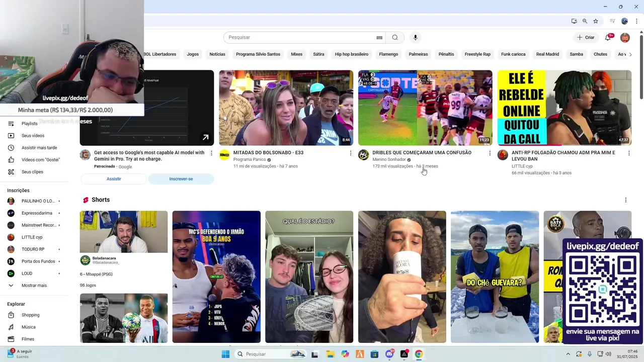
Task: Open options for ANTI-RP FOLGADÃO video
Action: [628, 153]
